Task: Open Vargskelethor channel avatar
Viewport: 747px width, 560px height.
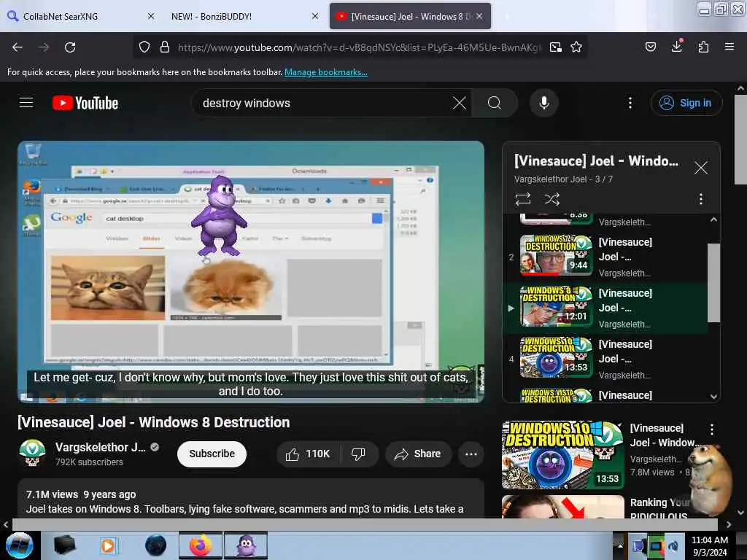Action: tap(32, 453)
